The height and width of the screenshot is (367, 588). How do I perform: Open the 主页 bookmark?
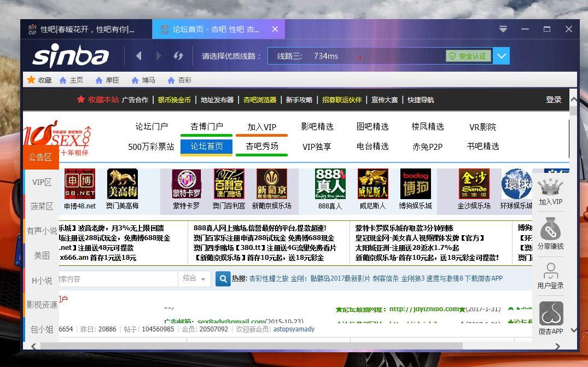pyautogui.click(x=71, y=80)
